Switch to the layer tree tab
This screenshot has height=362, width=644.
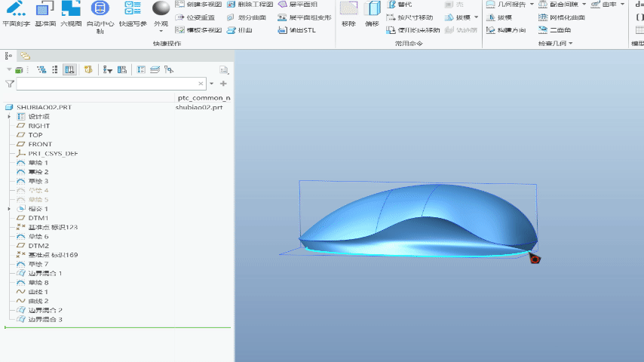(x=26, y=56)
